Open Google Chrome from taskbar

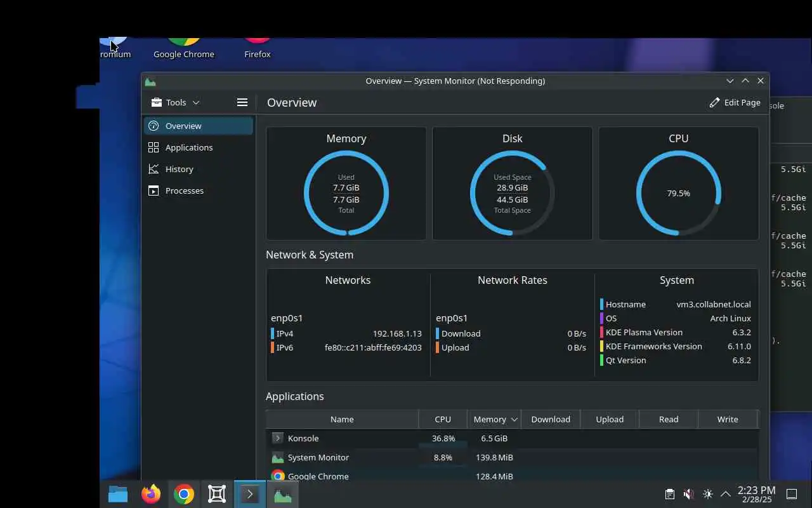tap(184, 494)
